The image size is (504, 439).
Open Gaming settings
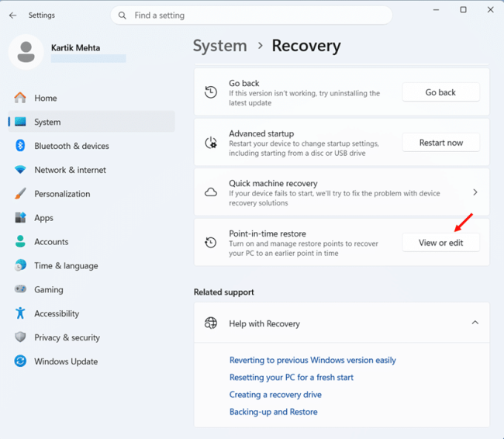point(91,289)
